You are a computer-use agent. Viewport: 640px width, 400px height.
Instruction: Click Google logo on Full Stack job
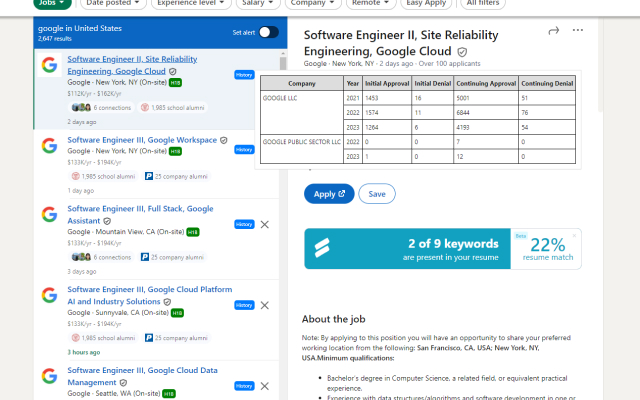(x=49, y=214)
